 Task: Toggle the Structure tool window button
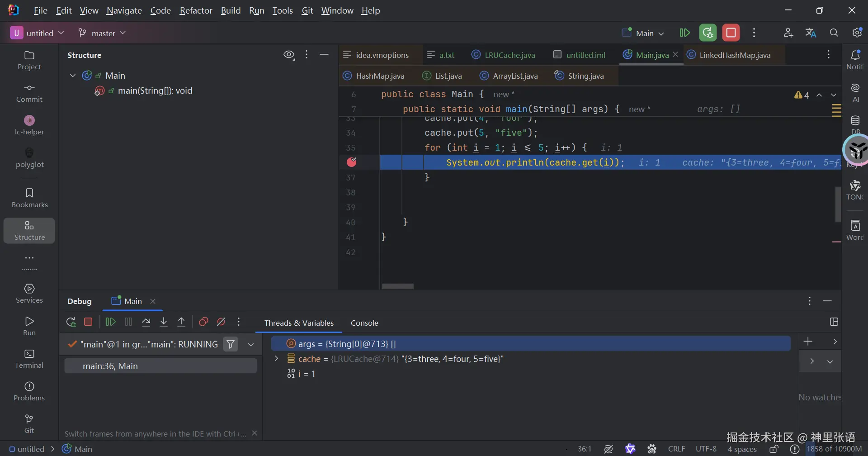(x=29, y=231)
